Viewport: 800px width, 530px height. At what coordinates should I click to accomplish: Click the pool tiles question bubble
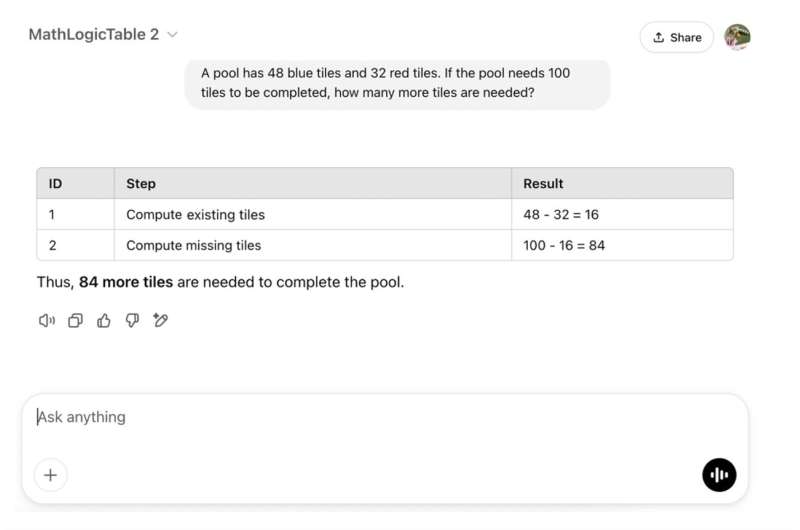coord(397,83)
